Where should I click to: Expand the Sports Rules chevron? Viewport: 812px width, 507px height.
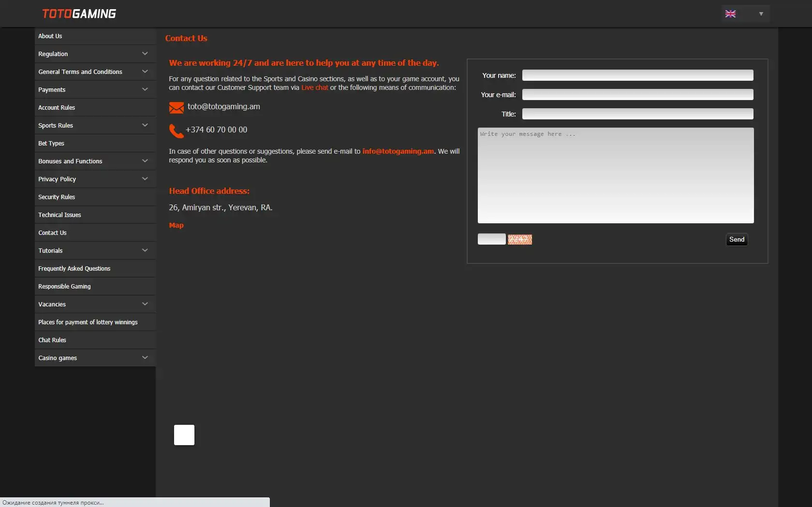point(145,125)
